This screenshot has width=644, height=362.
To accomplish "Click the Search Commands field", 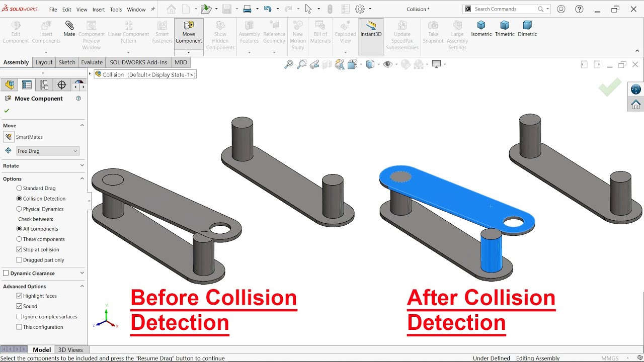I will 507,9.
